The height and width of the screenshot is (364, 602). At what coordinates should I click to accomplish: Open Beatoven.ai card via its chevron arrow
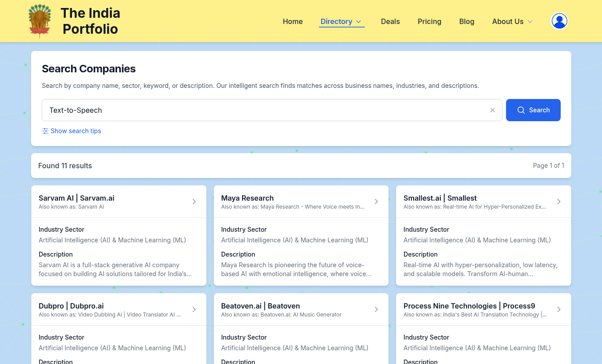click(376, 309)
